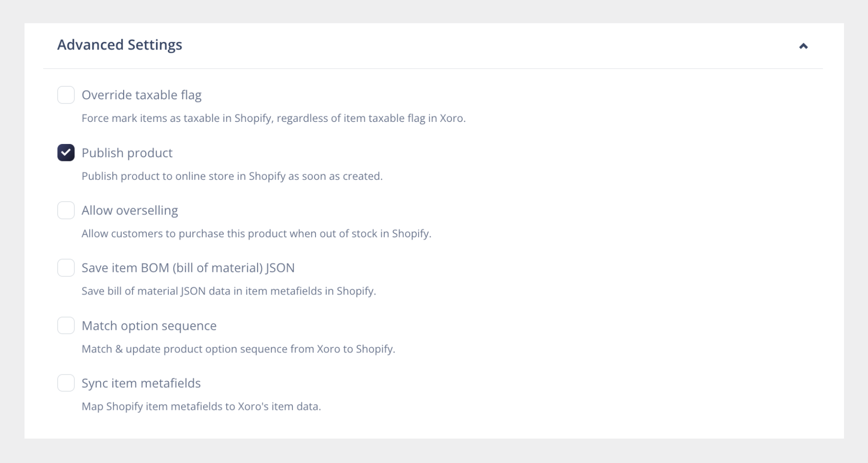Click the Advanced Settings heading
Viewport: 868px width, 463px height.
(119, 45)
